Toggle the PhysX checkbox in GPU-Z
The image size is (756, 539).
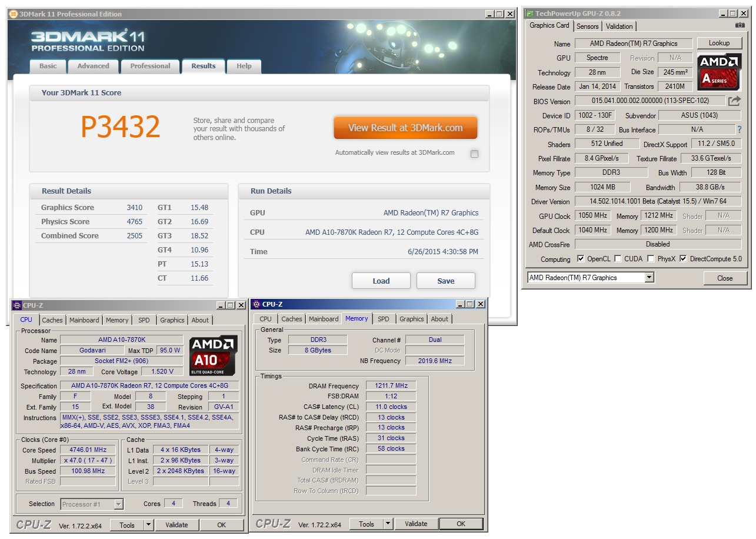[x=651, y=258]
